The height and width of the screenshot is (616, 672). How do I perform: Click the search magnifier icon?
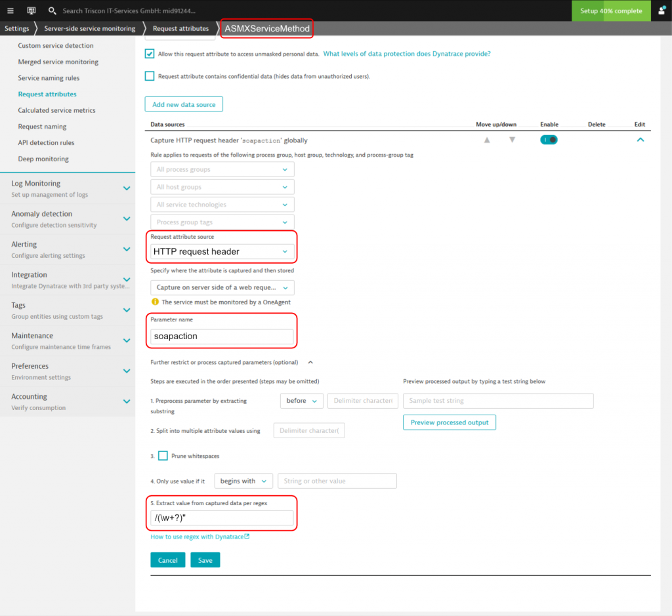(52, 10)
